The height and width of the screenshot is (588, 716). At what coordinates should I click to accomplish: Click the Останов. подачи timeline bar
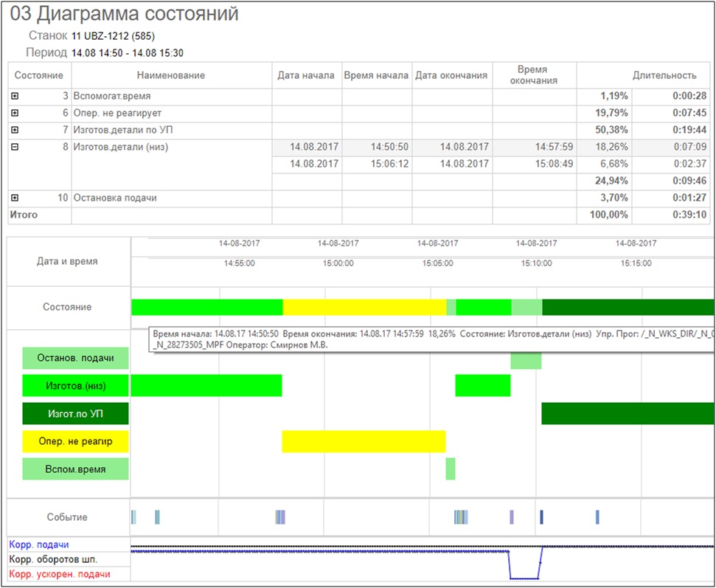point(526,361)
